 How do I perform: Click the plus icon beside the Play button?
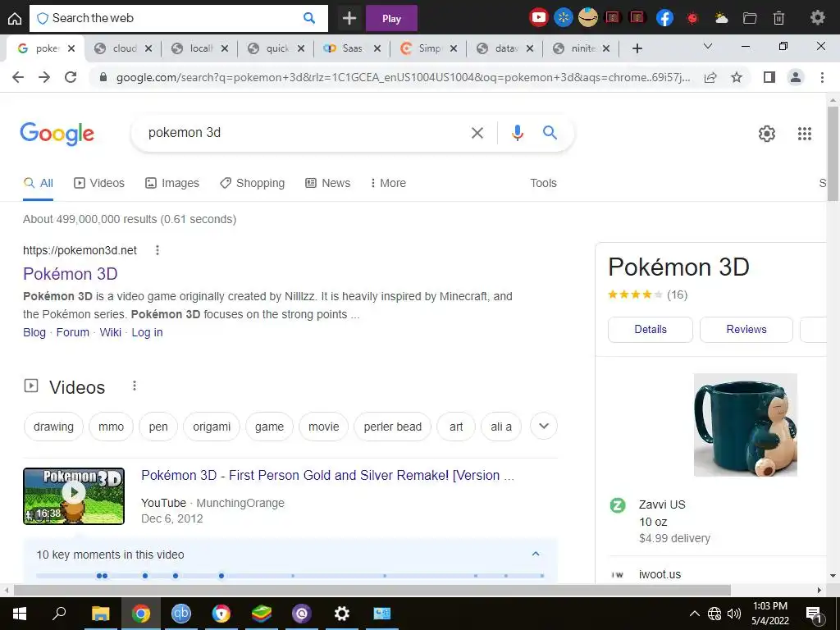click(349, 18)
